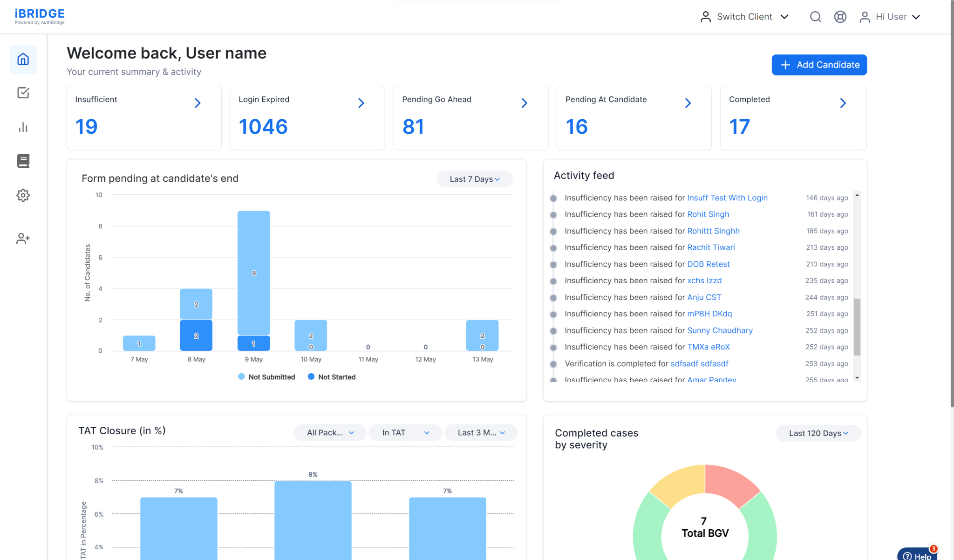Click the Add Candidate button
Image resolution: width=954 pixels, height=560 pixels.
point(819,65)
